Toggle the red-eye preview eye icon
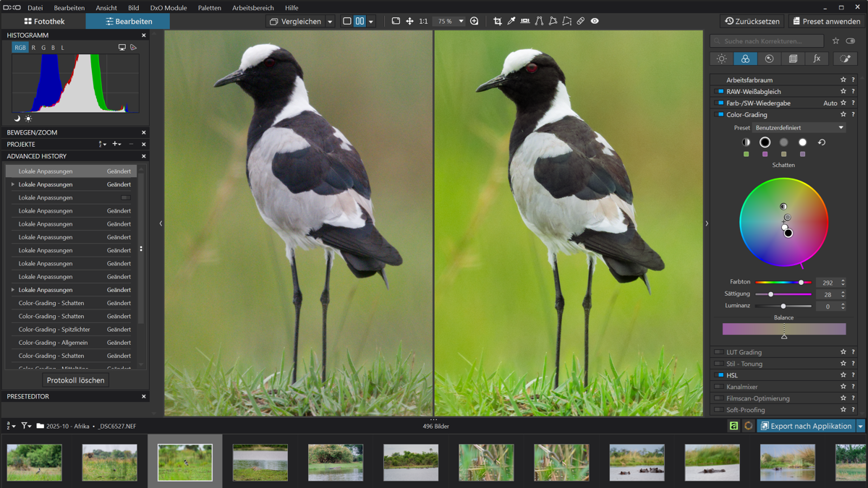 pos(595,22)
